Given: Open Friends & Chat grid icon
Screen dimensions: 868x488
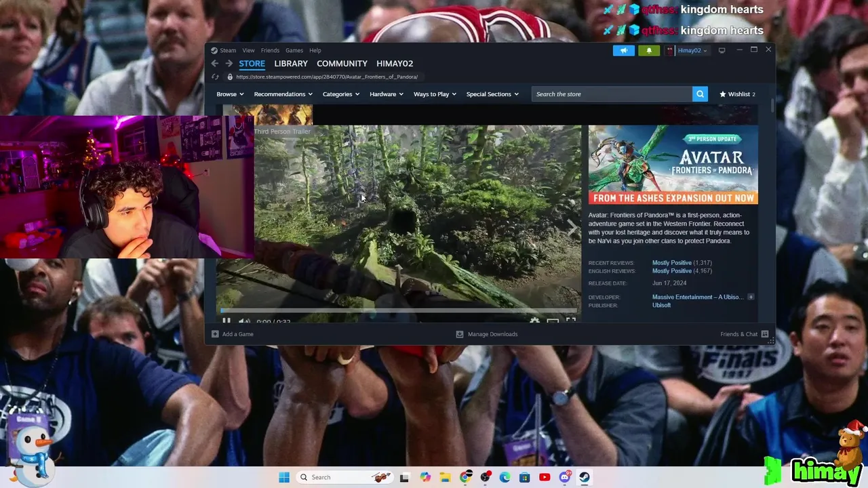Looking at the screenshot, I should (765, 334).
